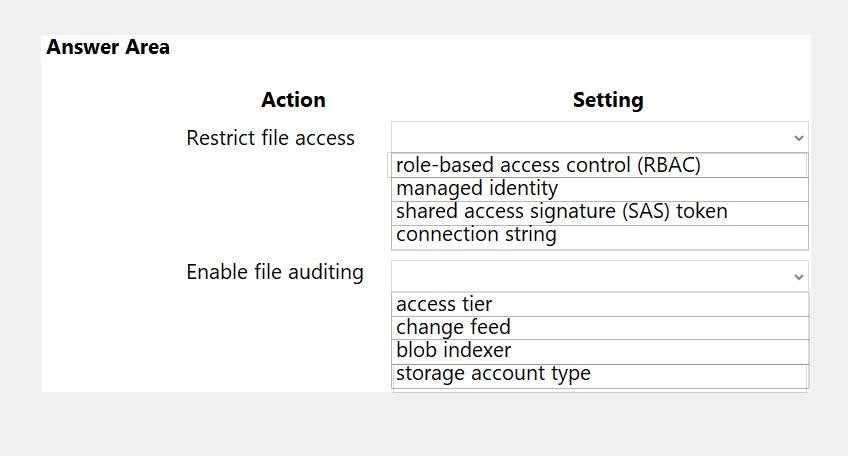Choose the access tier option
848x456 pixels.
tap(600, 305)
